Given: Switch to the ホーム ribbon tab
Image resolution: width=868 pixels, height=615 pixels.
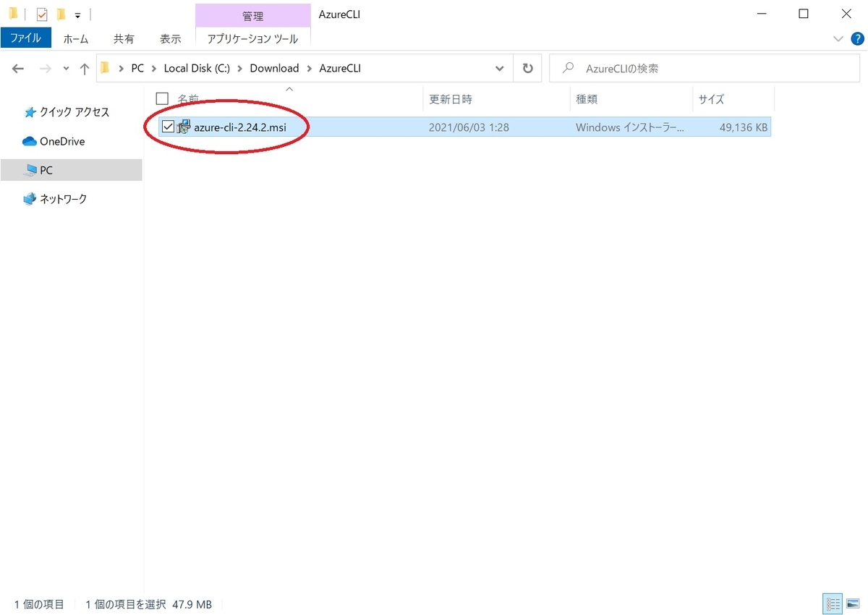Looking at the screenshot, I should (x=77, y=39).
